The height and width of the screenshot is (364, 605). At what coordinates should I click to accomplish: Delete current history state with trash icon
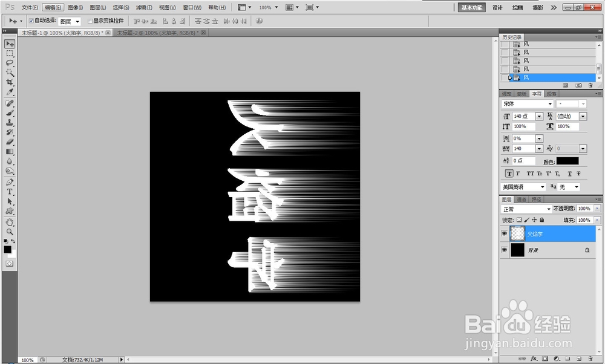point(590,85)
